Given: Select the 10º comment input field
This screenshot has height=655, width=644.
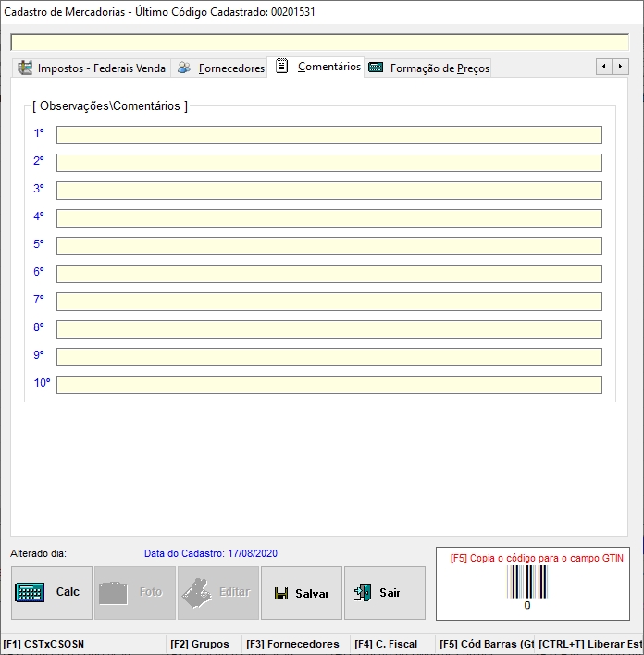Looking at the screenshot, I should [x=328, y=385].
